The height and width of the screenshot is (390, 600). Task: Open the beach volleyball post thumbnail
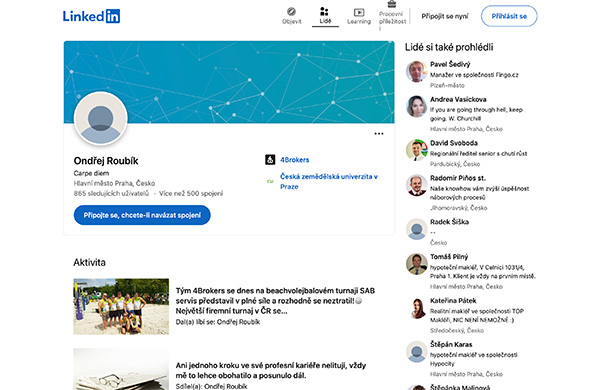pyautogui.click(x=121, y=306)
